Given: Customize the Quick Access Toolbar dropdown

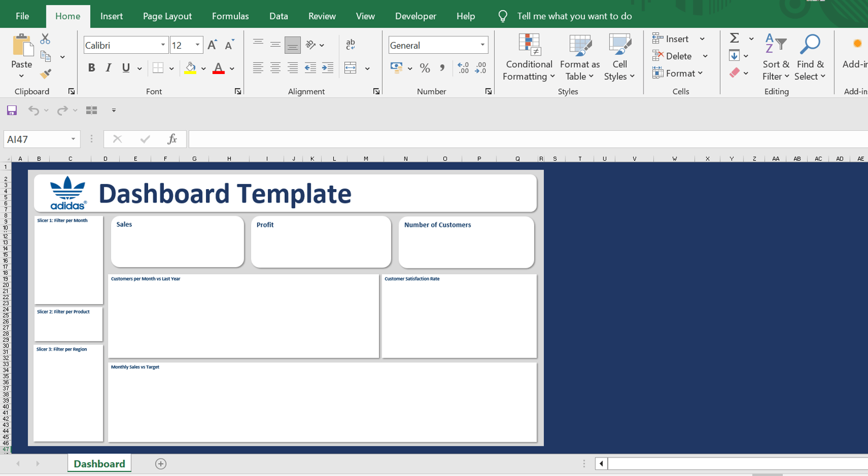Looking at the screenshot, I should [113, 110].
